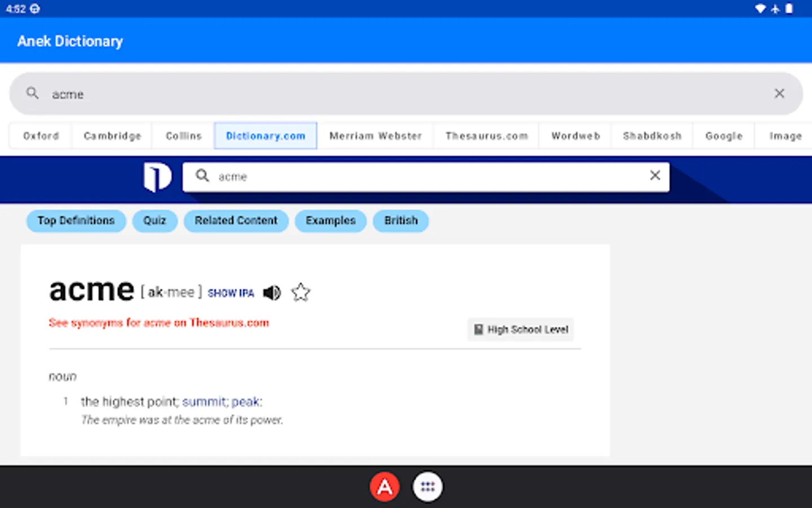812x508 pixels.
Task: Follow the peak link in definition
Action: [245, 402]
